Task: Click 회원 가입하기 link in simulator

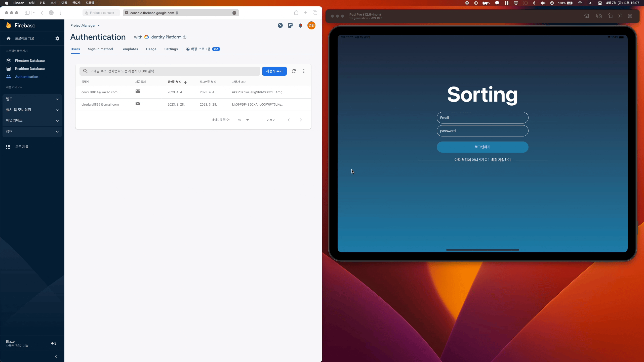Action: [501, 160]
